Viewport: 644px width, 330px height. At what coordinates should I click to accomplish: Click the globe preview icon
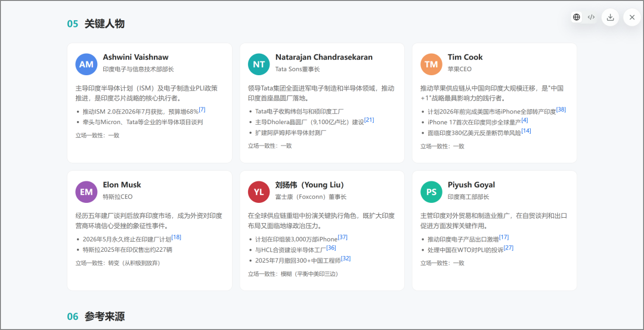577,17
